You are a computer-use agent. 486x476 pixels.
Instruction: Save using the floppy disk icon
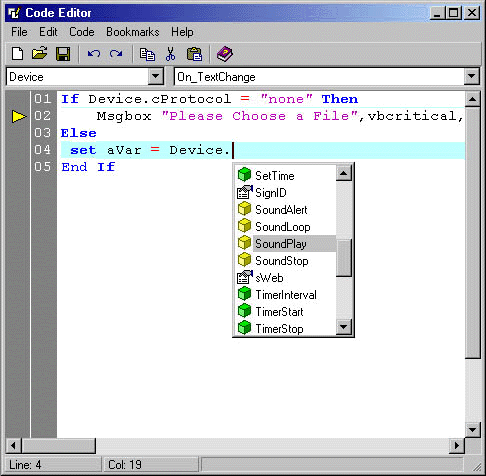[x=63, y=54]
